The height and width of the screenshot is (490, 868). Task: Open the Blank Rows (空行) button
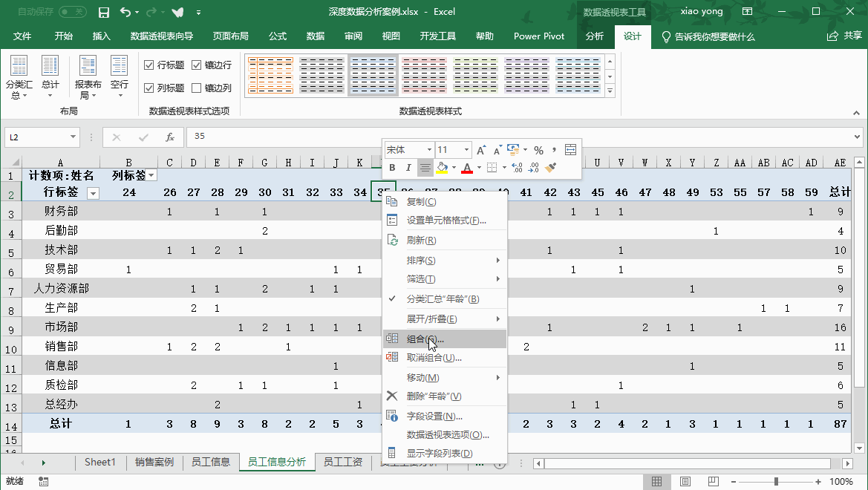pyautogui.click(x=119, y=77)
